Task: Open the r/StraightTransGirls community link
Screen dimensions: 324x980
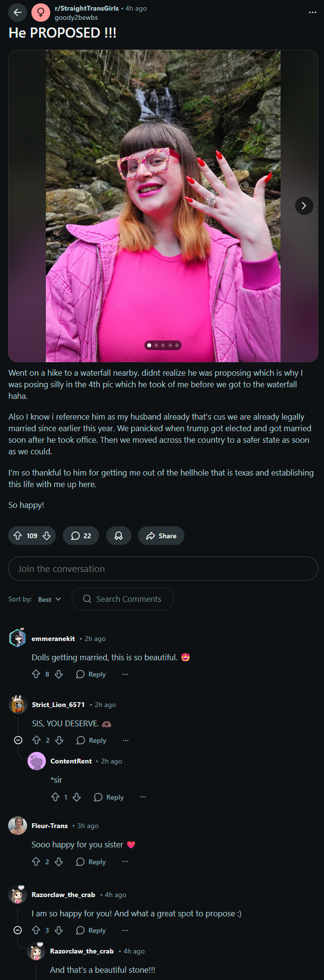Action: [x=86, y=8]
